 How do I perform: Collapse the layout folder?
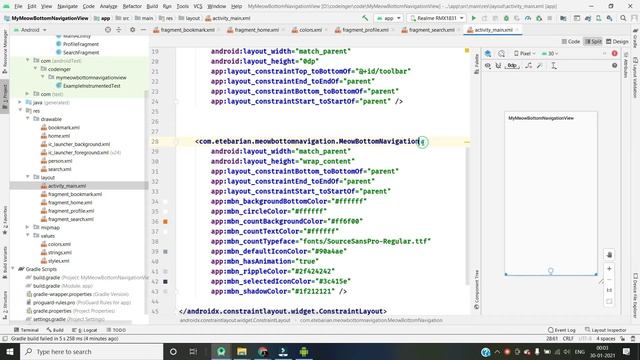tap(28, 177)
